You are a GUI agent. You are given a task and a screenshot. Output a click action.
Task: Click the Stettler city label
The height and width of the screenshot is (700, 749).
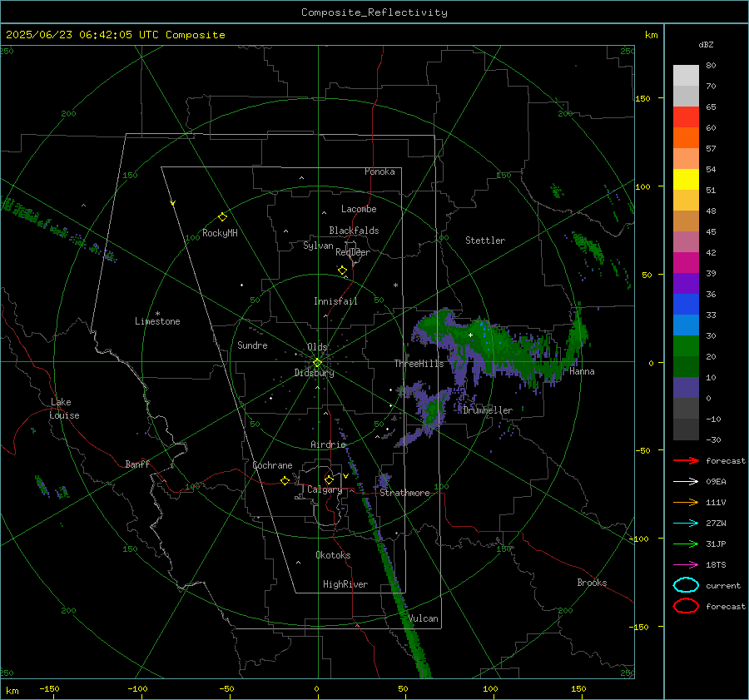pos(485,241)
